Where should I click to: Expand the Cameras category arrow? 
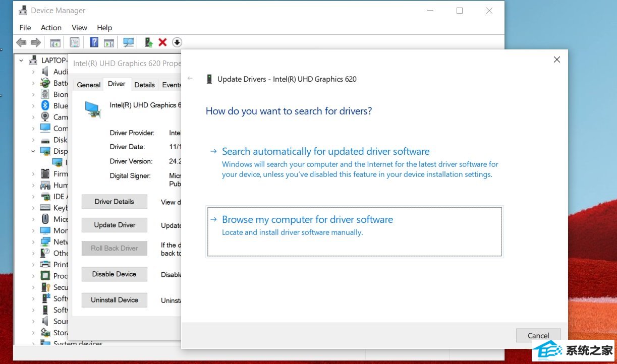33,117
